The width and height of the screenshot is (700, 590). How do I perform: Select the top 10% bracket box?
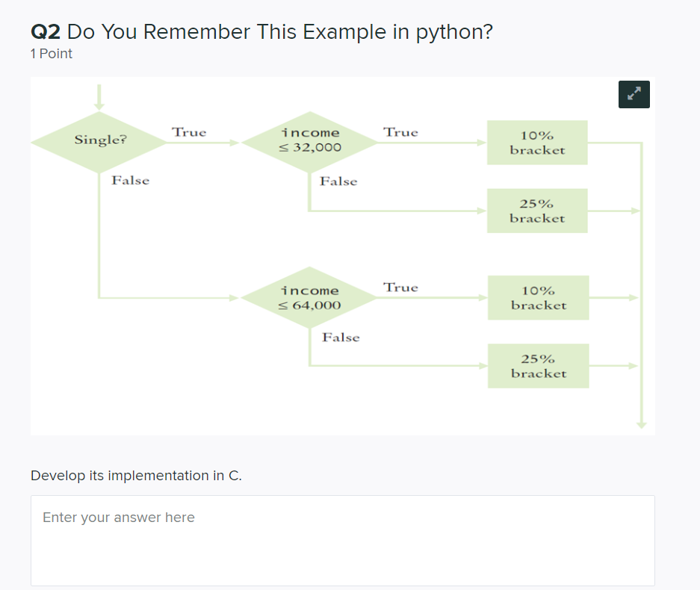click(x=537, y=142)
